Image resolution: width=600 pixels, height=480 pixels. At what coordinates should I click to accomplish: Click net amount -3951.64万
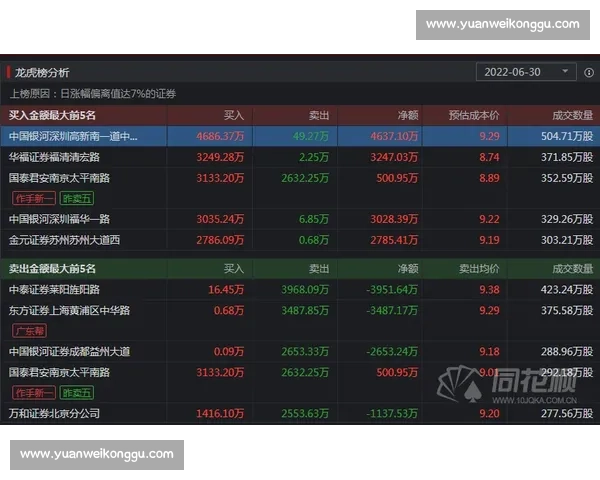[x=392, y=290]
